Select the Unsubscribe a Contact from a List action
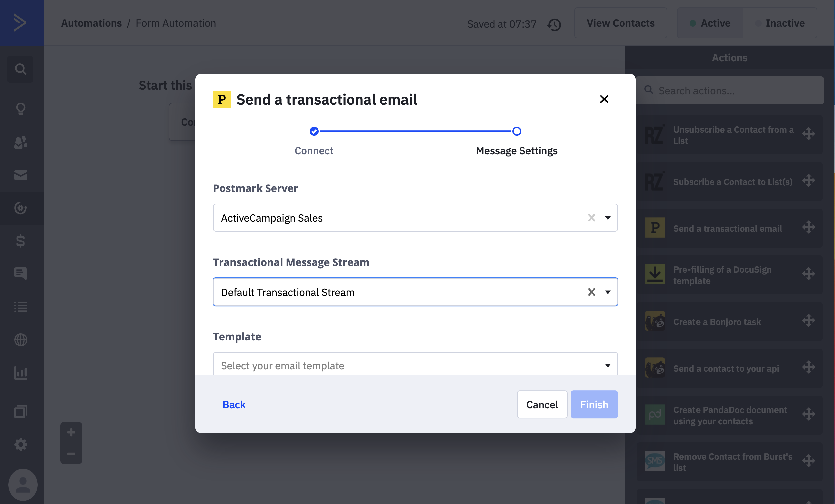This screenshot has height=504, width=835. (730, 134)
